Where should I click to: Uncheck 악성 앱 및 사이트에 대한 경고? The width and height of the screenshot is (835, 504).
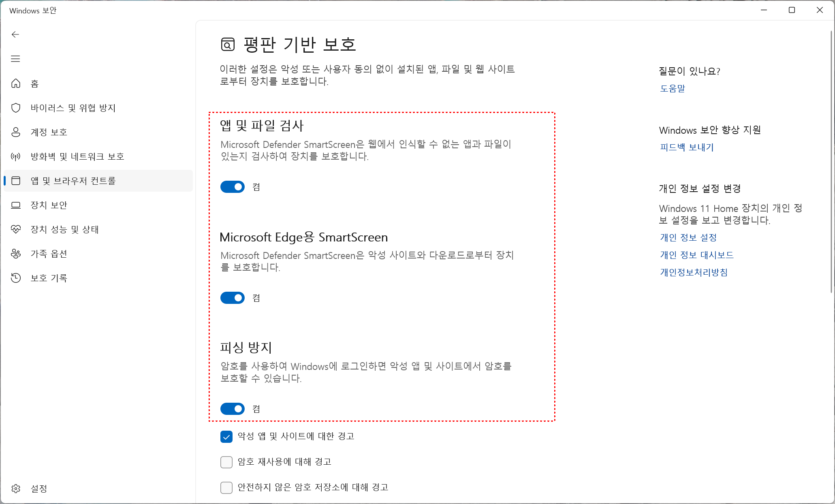226,437
